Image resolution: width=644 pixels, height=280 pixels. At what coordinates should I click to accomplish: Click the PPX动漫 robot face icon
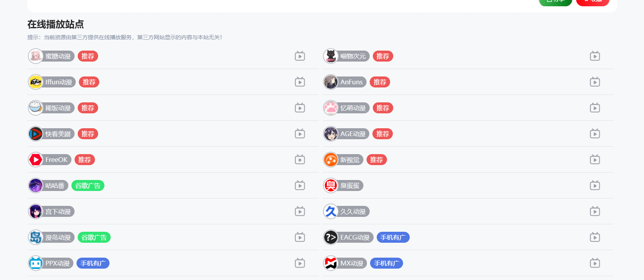point(36,263)
